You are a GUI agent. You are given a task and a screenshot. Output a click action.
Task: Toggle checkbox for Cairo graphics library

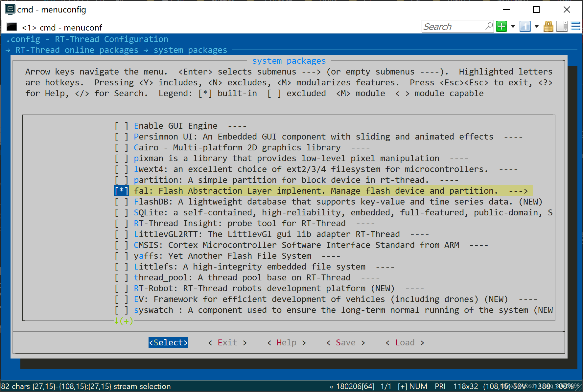point(121,148)
